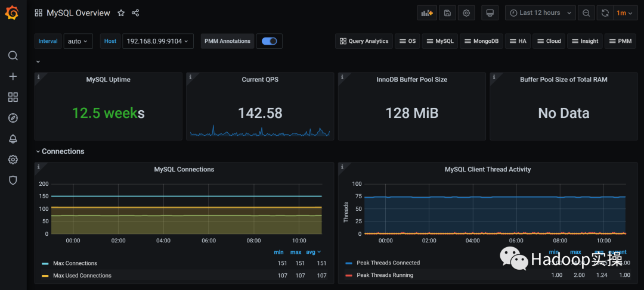644x290 pixels.
Task: Click Max Connections cyan color swatch
Action: coord(45,263)
